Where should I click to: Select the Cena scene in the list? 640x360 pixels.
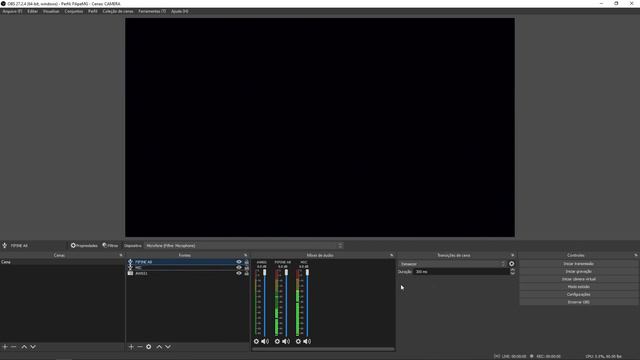(62, 262)
